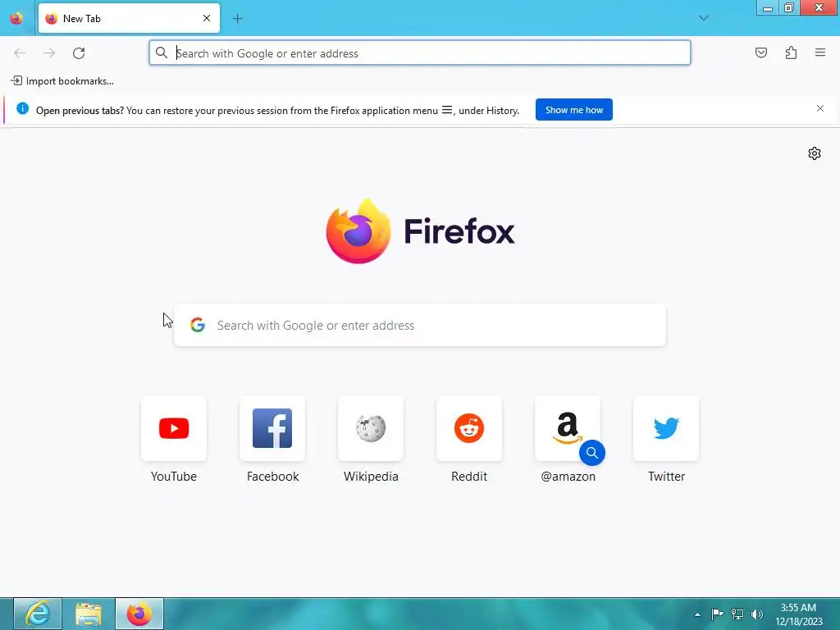
Task: Open new tab personalize gear settings
Action: pyautogui.click(x=815, y=153)
